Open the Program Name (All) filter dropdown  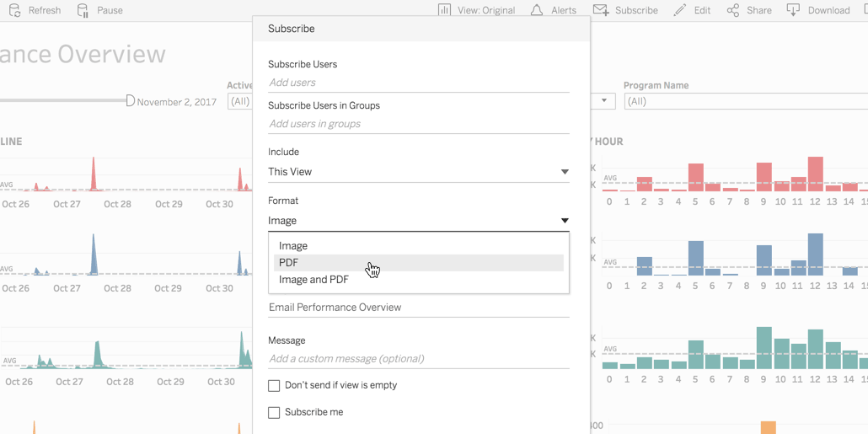pos(746,101)
